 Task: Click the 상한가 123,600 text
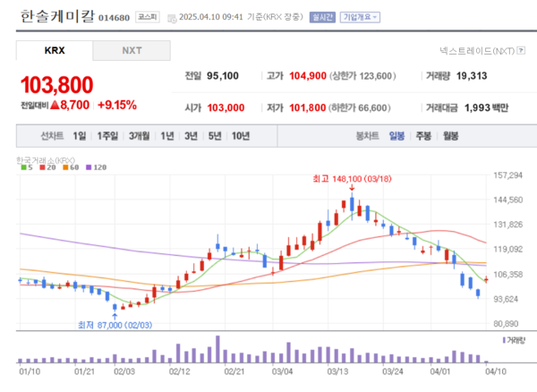(362, 76)
